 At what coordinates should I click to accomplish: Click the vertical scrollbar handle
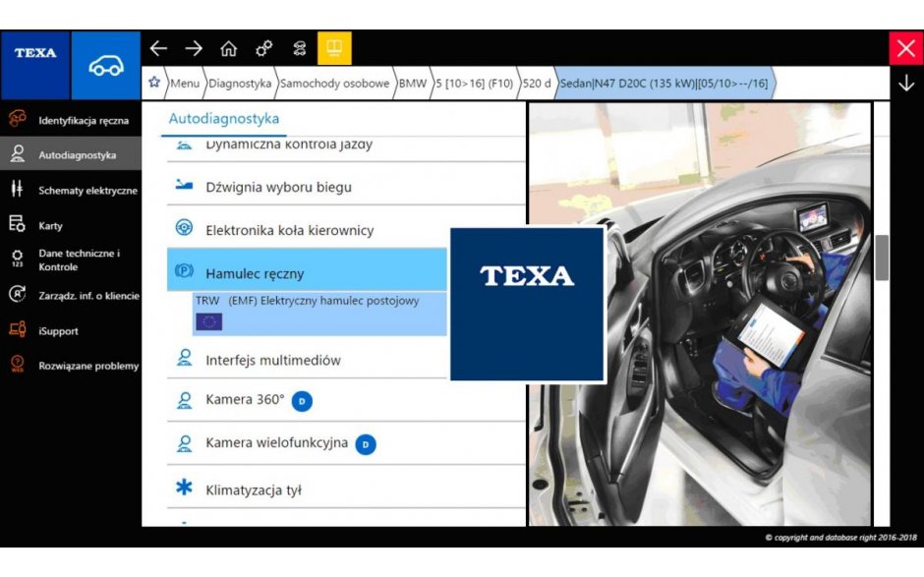tap(882, 259)
